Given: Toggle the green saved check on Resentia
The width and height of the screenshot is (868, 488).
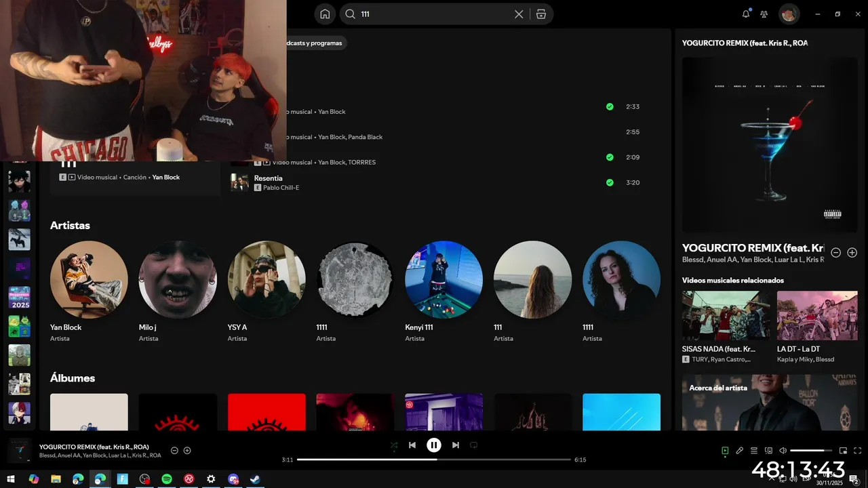Looking at the screenshot, I should point(610,182).
